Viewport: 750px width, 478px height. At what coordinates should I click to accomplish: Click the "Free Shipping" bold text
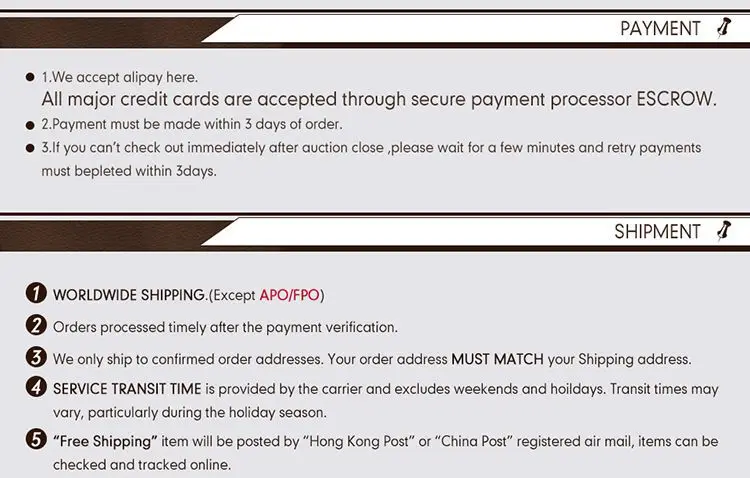106,441
